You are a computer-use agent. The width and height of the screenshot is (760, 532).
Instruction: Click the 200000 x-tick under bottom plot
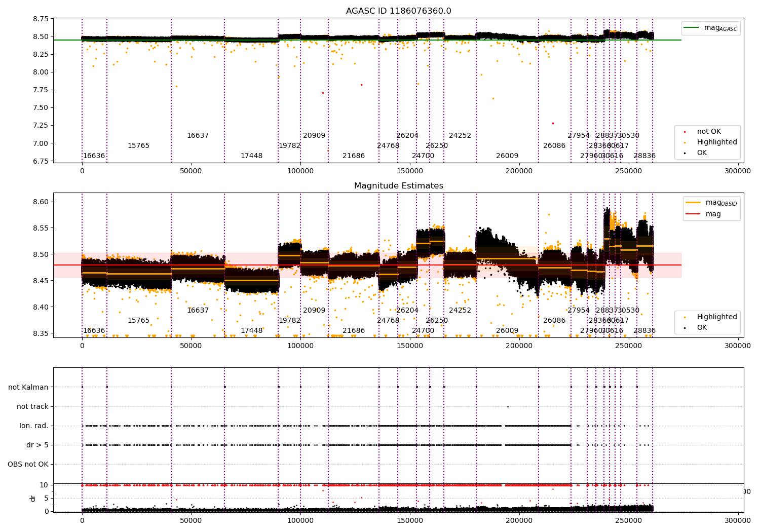pos(519,520)
